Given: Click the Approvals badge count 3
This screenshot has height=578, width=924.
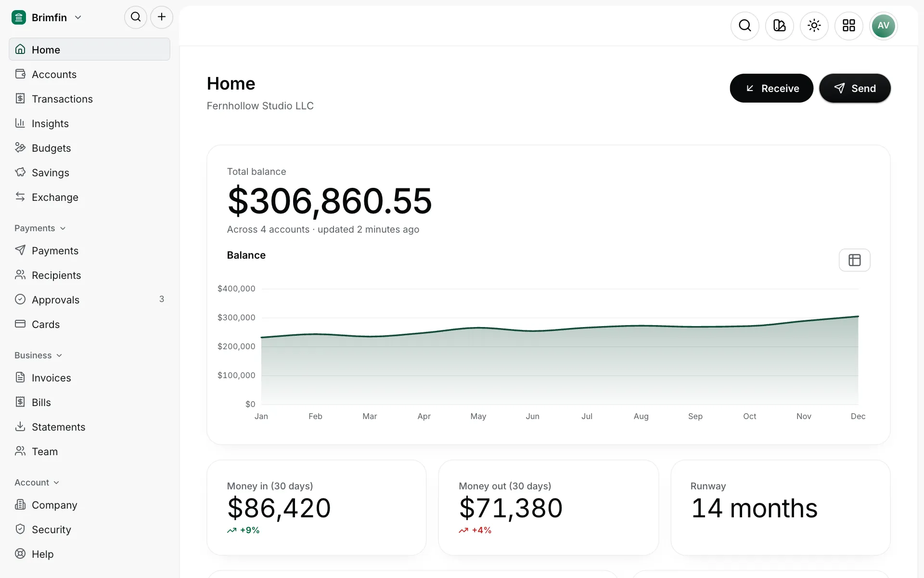Looking at the screenshot, I should (x=162, y=299).
